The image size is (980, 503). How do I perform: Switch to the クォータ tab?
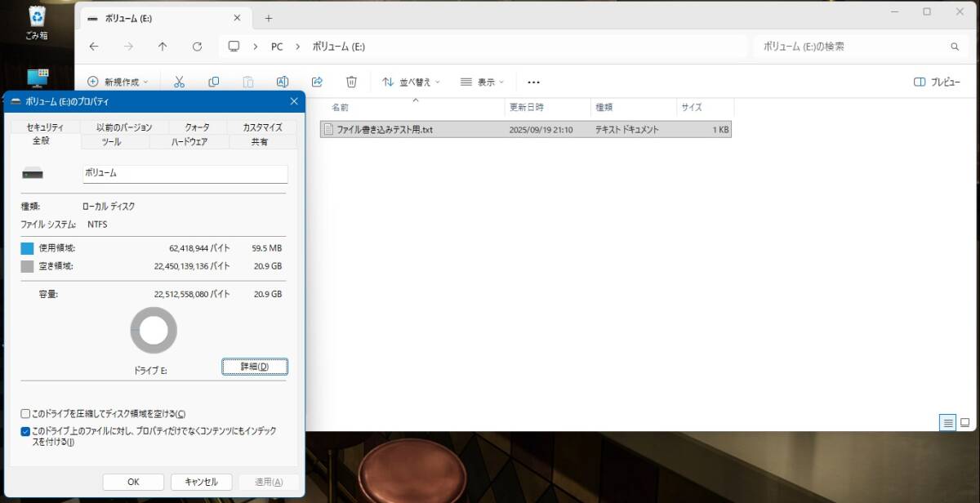coord(197,127)
